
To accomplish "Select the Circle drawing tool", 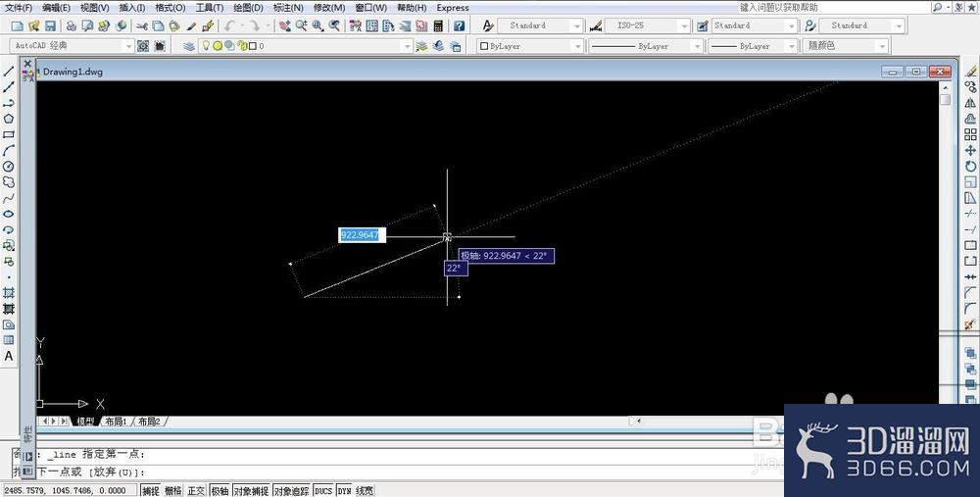I will [9, 167].
